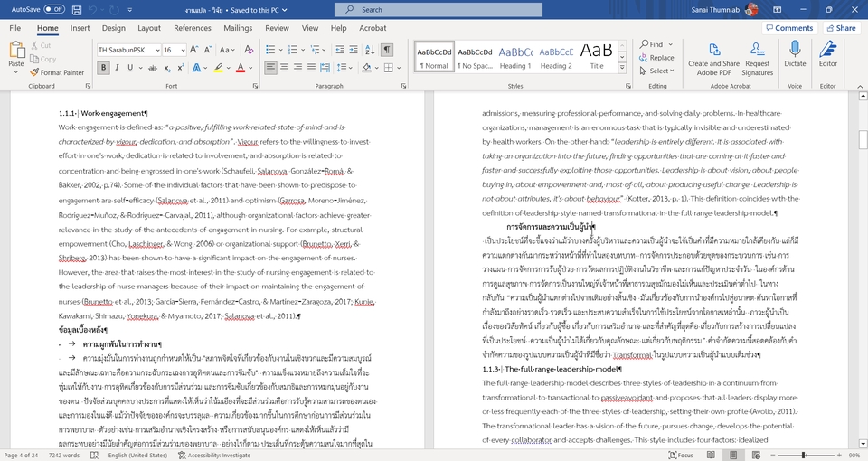The image size is (868, 461).
Task: Click the Share button
Action: click(841, 28)
